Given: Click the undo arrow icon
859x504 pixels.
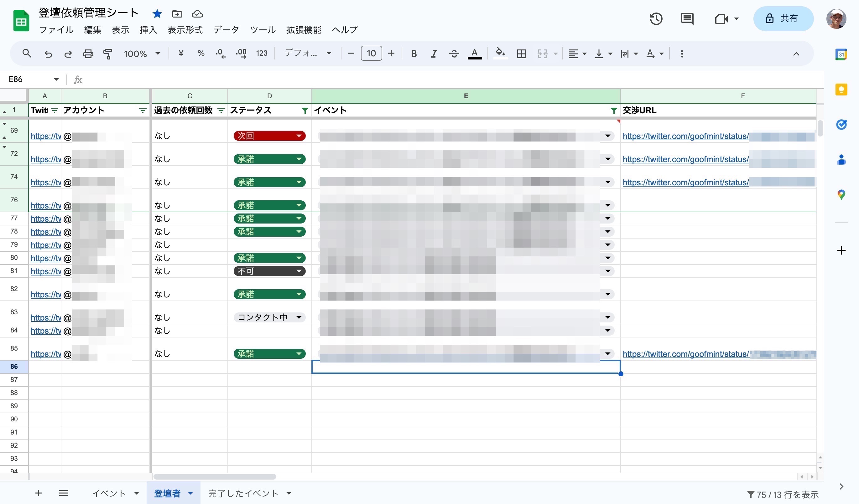Looking at the screenshot, I should point(48,54).
